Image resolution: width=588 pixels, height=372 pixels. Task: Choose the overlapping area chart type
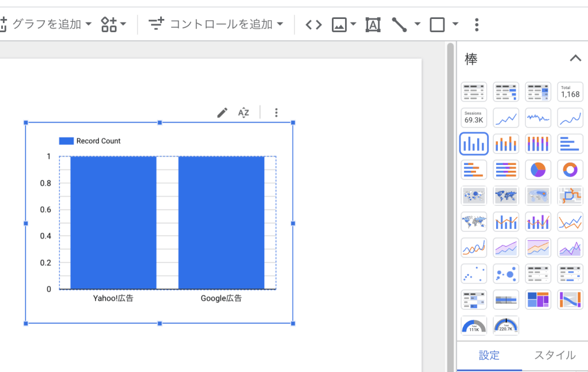click(x=570, y=247)
